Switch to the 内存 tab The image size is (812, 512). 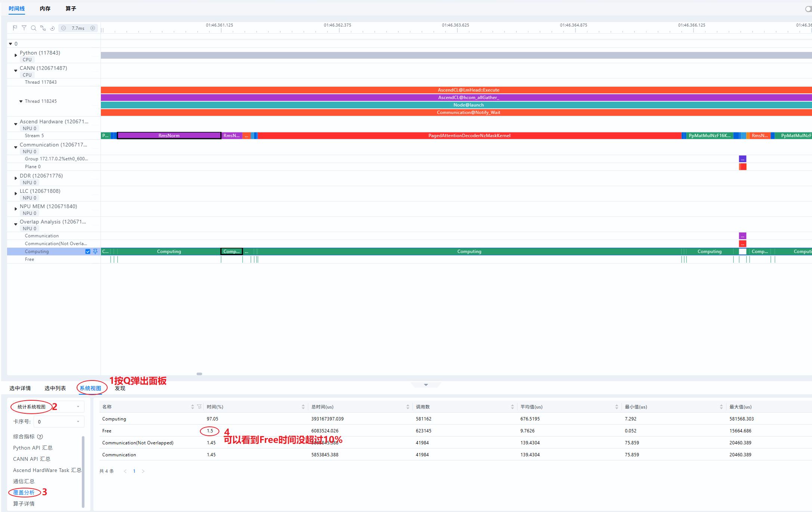[x=45, y=9]
